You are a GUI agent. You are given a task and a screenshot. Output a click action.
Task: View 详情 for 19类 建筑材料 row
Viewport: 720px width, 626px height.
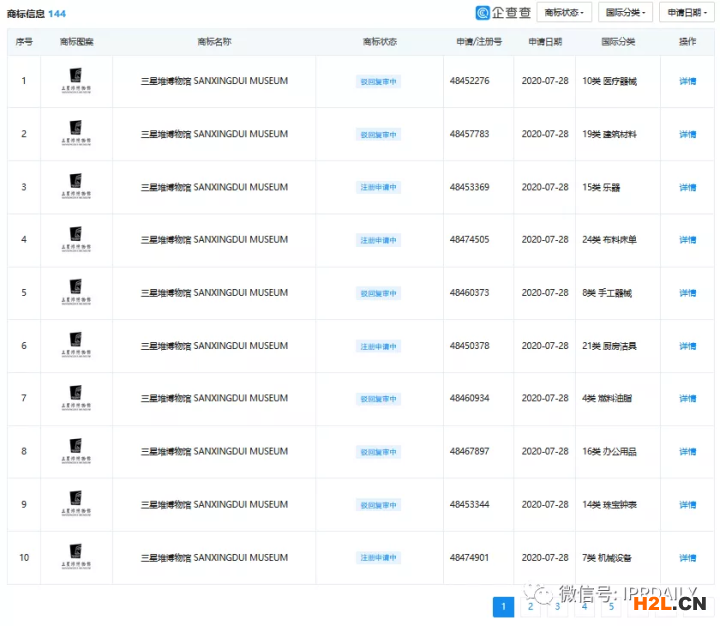tap(687, 134)
